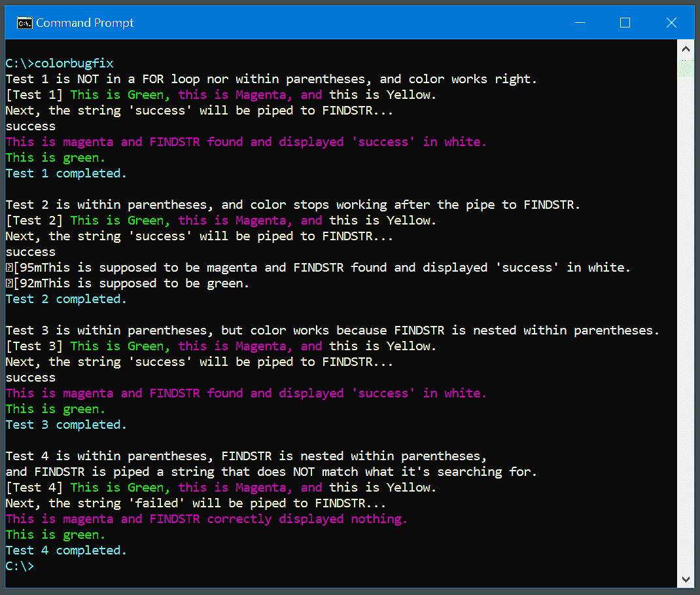Click the small CMD logo in the title bar

tap(25, 22)
